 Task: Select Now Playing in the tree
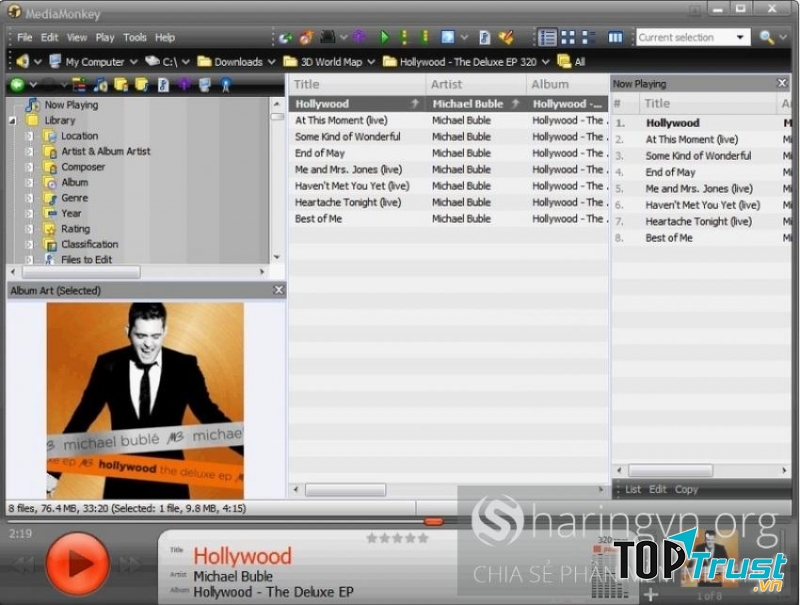tap(71, 105)
